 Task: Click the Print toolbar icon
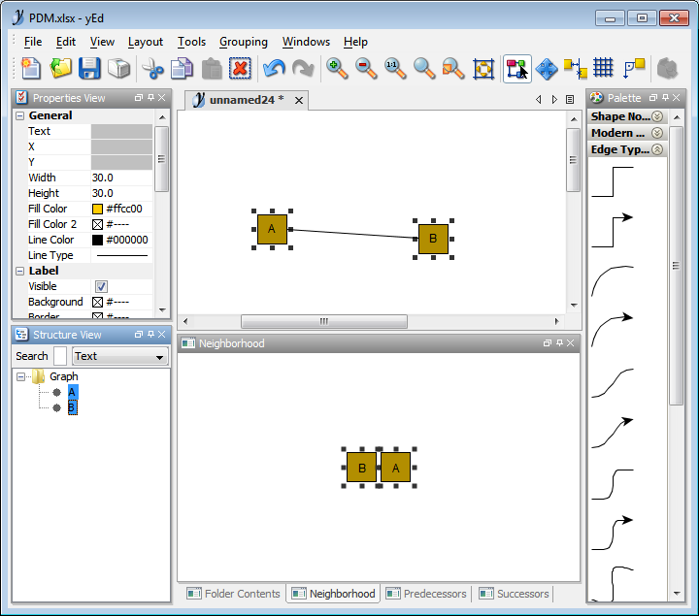click(x=118, y=69)
